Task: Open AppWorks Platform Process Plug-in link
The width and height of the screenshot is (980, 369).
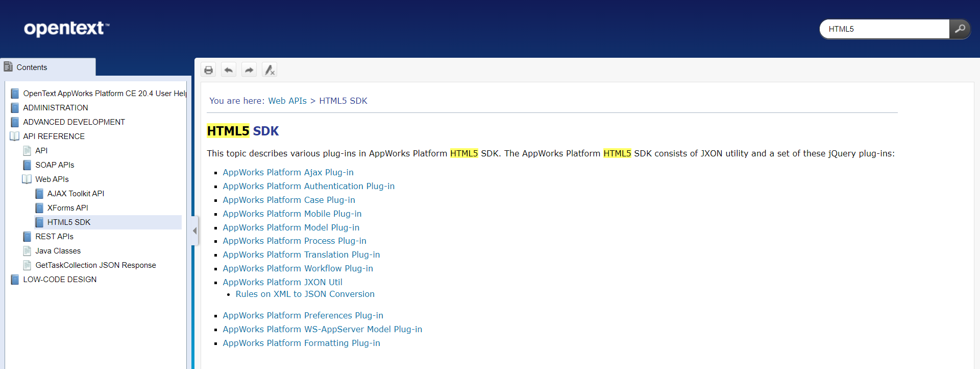Action: click(295, 241)
